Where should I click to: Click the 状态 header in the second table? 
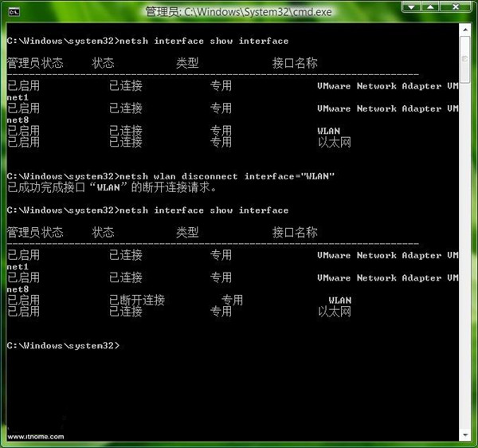(103, 233)
